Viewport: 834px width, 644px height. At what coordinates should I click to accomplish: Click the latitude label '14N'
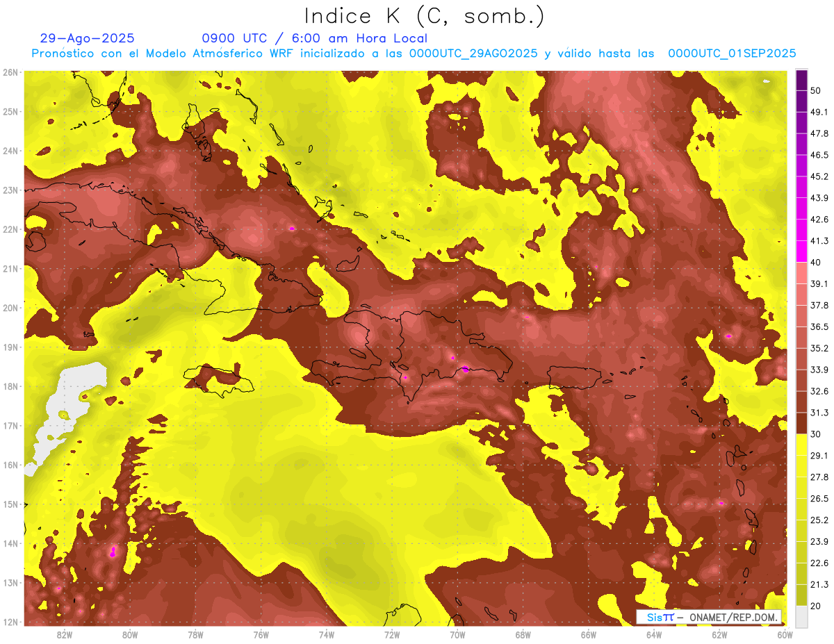click(x=10, y=543)
